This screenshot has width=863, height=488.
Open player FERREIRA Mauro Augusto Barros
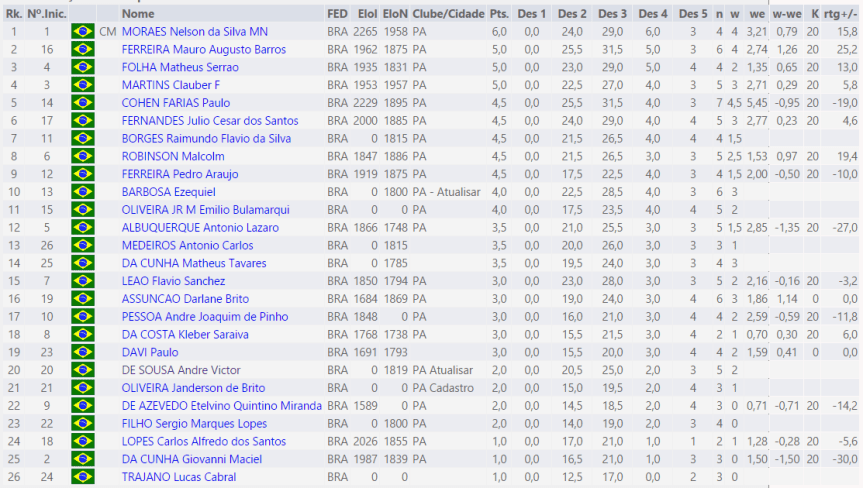203,50
